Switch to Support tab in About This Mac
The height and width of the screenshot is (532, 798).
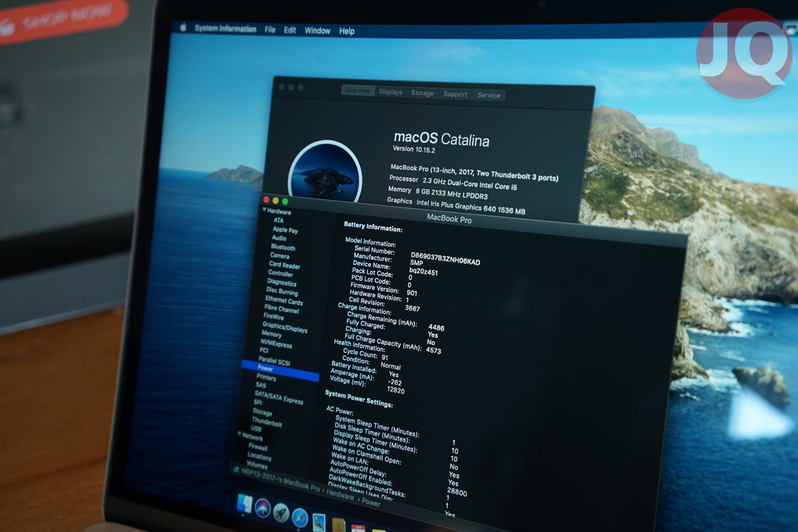pos(456,94)
